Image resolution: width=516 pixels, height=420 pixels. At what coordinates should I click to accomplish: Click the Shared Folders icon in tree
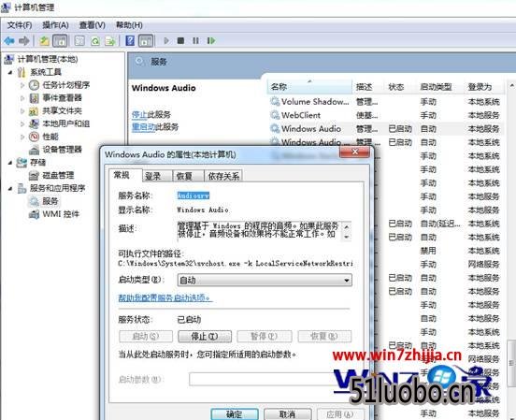tap(34, 111)
